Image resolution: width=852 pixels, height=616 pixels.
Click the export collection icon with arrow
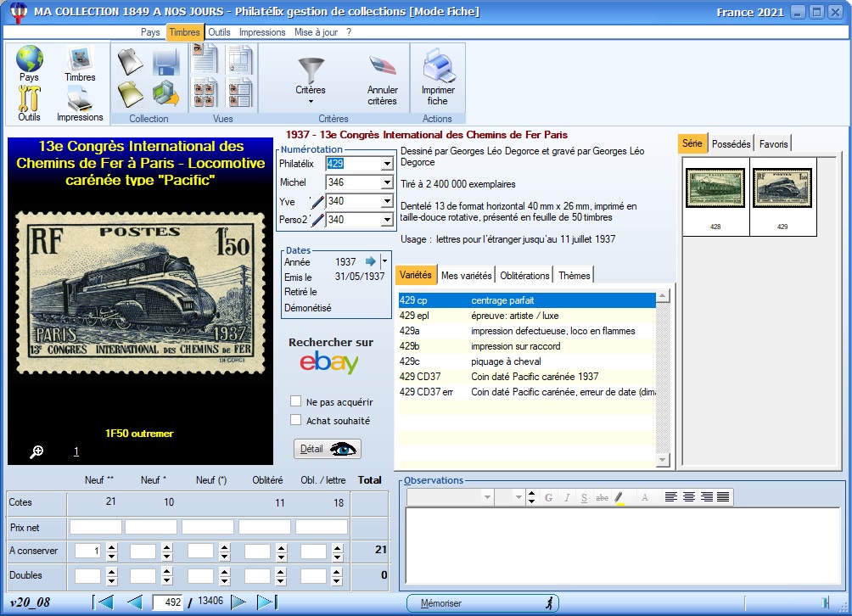click(x=166, y=93)
